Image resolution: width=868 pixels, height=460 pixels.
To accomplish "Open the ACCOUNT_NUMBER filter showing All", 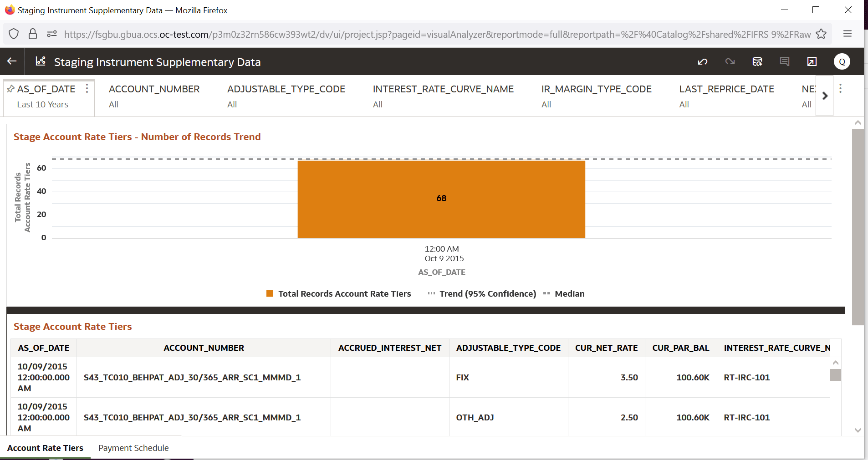I will [154, 96].
